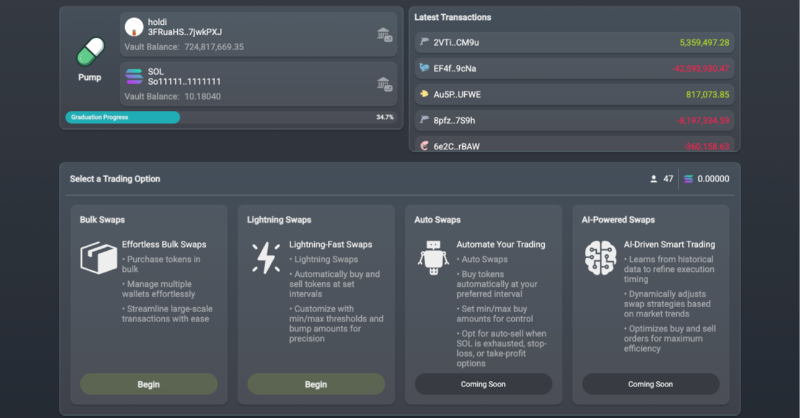This screenshot has width=800, height=418.
Task: Begin Bulk Swaps
Action: (x=148, y=384)
